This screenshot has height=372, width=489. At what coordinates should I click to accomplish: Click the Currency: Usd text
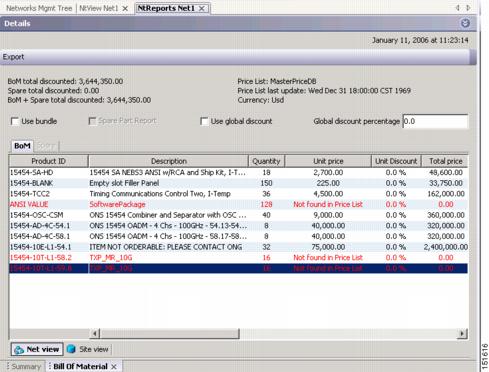pos(261,100)
